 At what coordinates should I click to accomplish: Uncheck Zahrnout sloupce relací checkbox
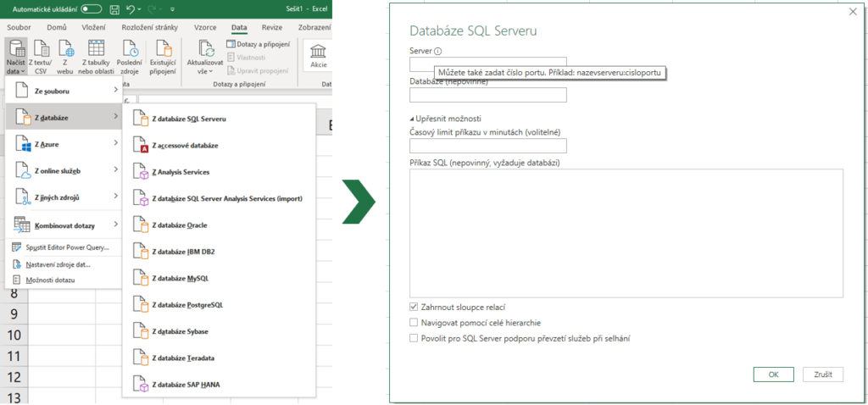pos(414,306)
